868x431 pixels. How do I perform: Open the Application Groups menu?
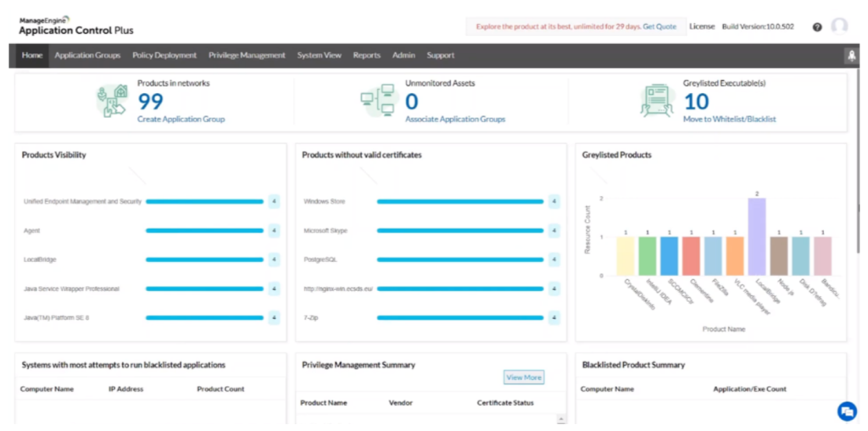[x=87, y=55]
